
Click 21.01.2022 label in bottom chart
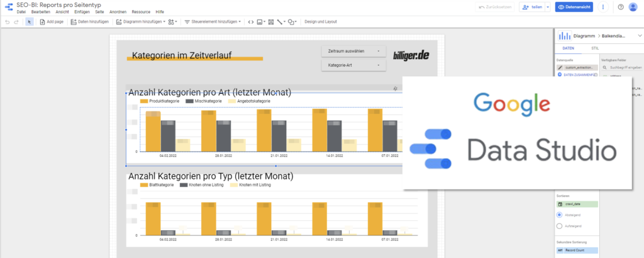coord(279,240)
